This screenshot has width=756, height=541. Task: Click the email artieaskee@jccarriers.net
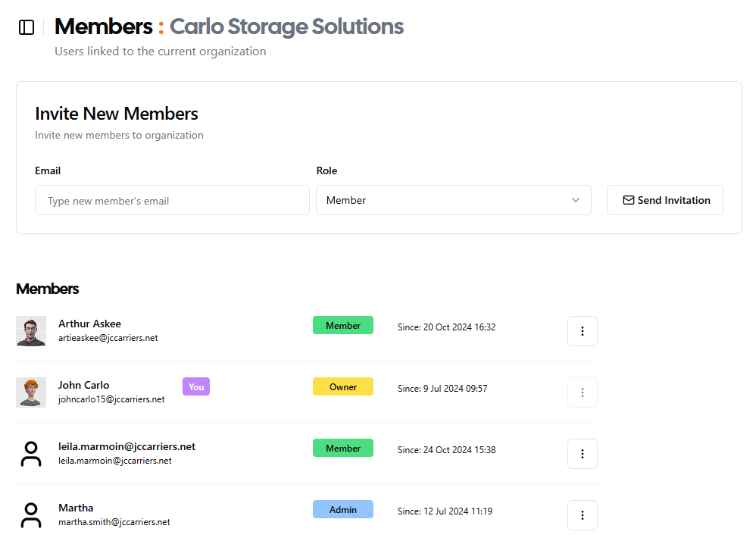tap(108, 338)
